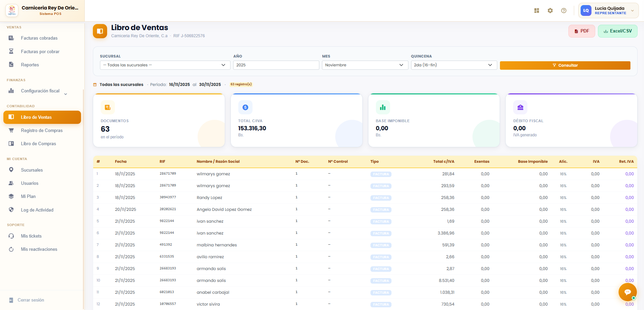Click the Total c/IVA column header
The height and width of the screenshot is (310, 644).
[444, 161]
